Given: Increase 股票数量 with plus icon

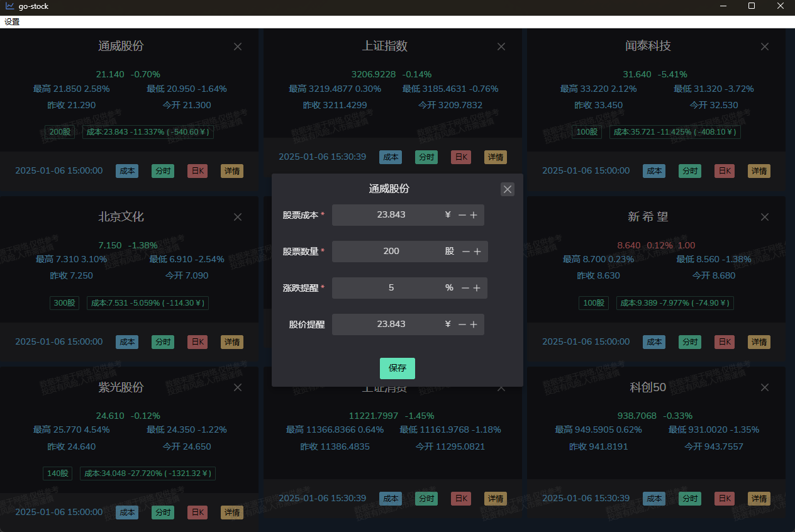Looking at the screenshot, I should click(477, 252).
